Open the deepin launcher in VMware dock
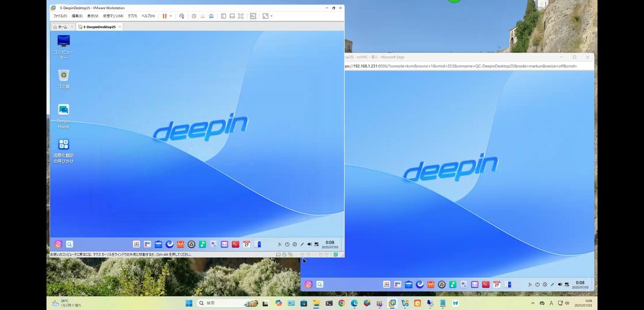644x310 pixels. point(58,244)
